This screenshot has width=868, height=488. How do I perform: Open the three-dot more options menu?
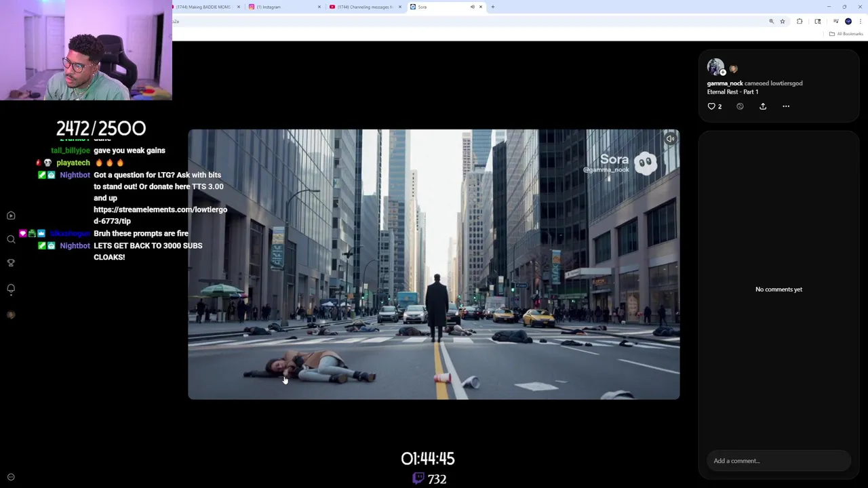tap(786, 106)
